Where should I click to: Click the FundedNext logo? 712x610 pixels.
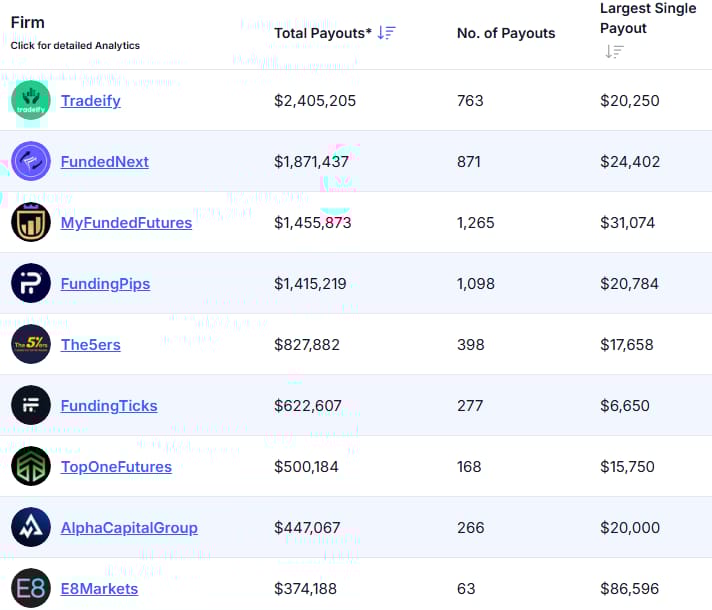pos(31,161)
